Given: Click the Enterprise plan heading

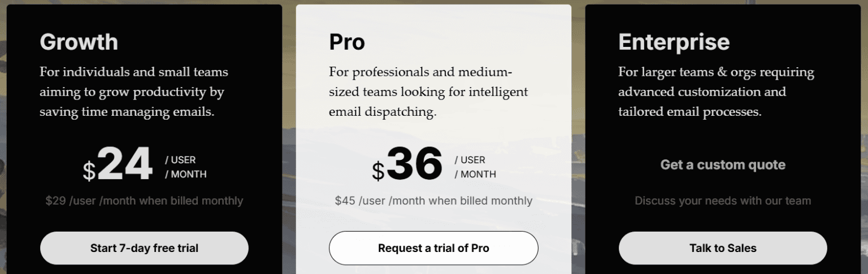Looking at the screenshot, I should tap(674, 42).
